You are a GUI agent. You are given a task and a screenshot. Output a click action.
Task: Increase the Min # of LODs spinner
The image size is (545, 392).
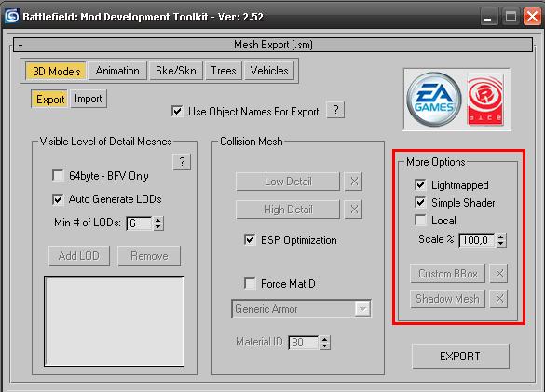click(x=158, y=221)
